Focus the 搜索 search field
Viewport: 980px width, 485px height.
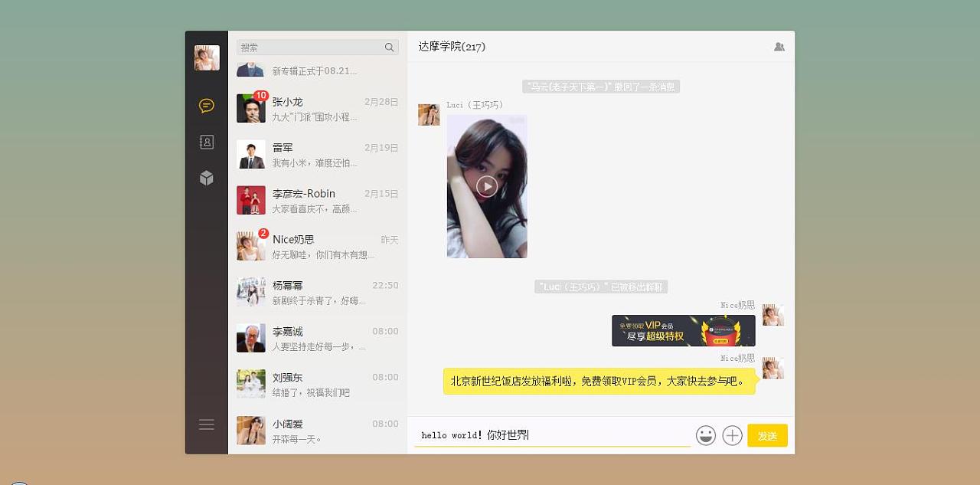[x=317, y=48]
